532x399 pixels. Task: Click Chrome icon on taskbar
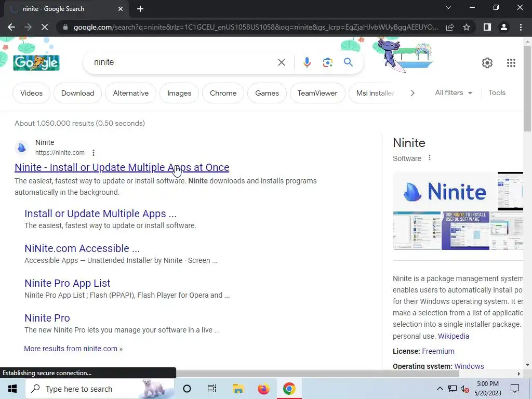pos(289,389)
